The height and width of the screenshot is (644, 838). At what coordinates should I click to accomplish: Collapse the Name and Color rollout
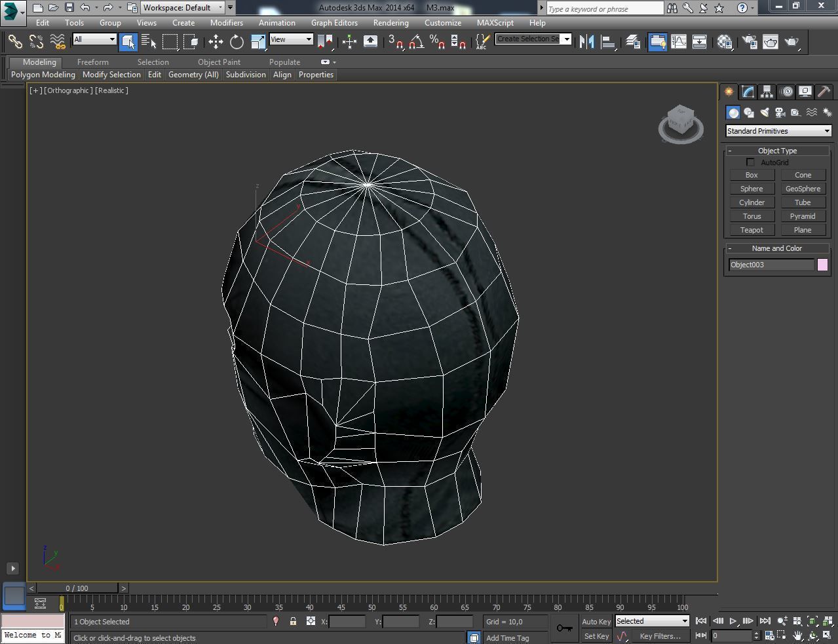tap(777, 248)
